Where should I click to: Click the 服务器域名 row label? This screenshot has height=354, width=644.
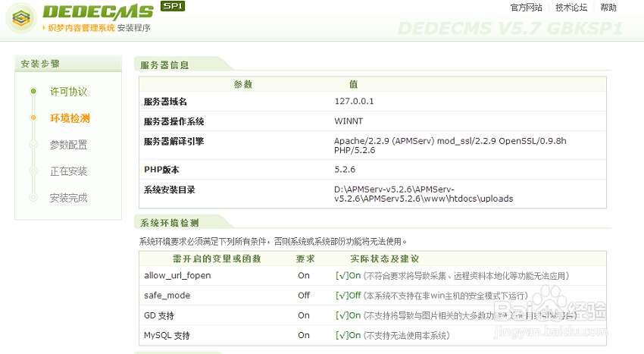tap(165, 102)
